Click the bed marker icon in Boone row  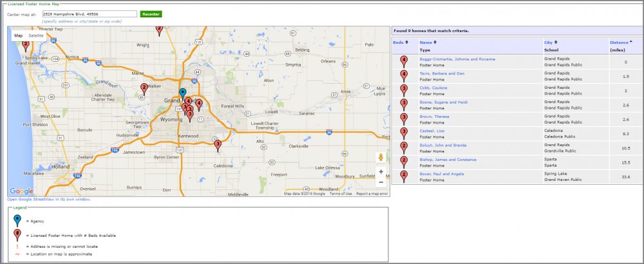coord(404,105)
